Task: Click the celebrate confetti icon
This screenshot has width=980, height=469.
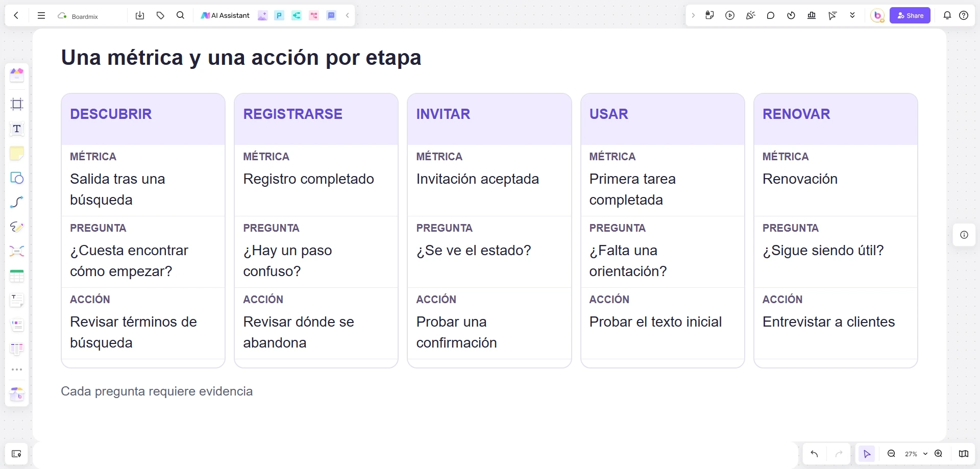Action: click(750, 15)
